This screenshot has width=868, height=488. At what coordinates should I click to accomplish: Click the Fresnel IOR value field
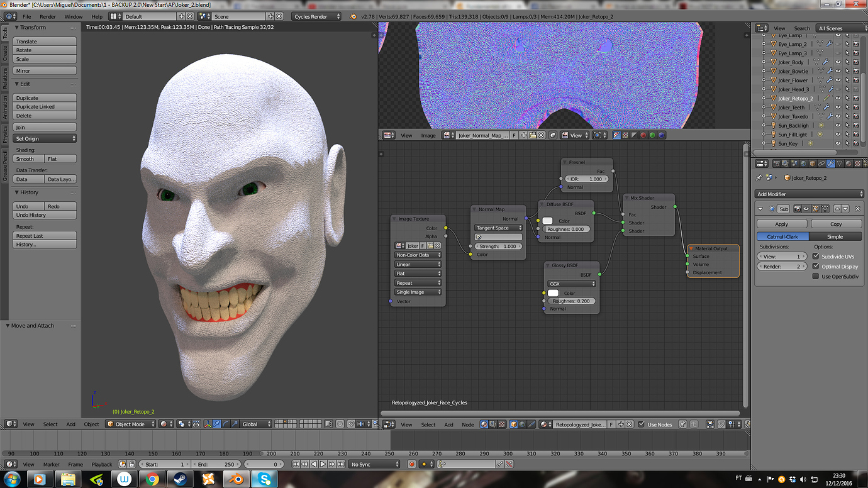pyautogui.click(x=586, y=179)
